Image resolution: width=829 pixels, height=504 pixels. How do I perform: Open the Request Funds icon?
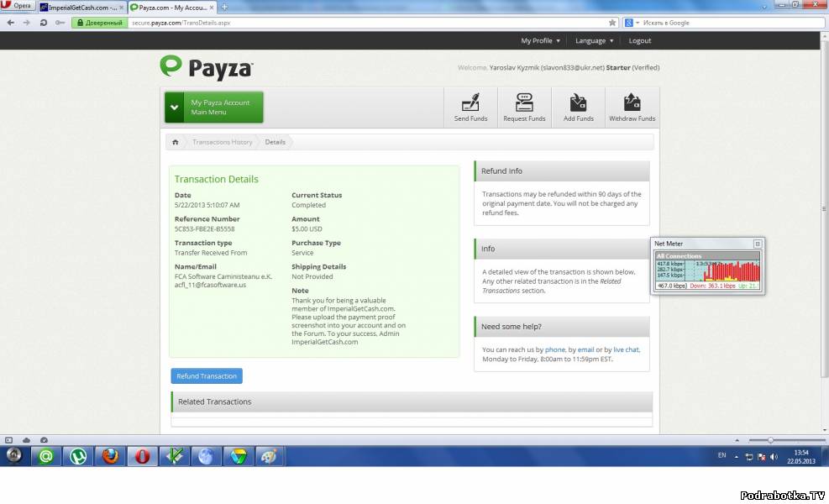(x=524, y=108)
